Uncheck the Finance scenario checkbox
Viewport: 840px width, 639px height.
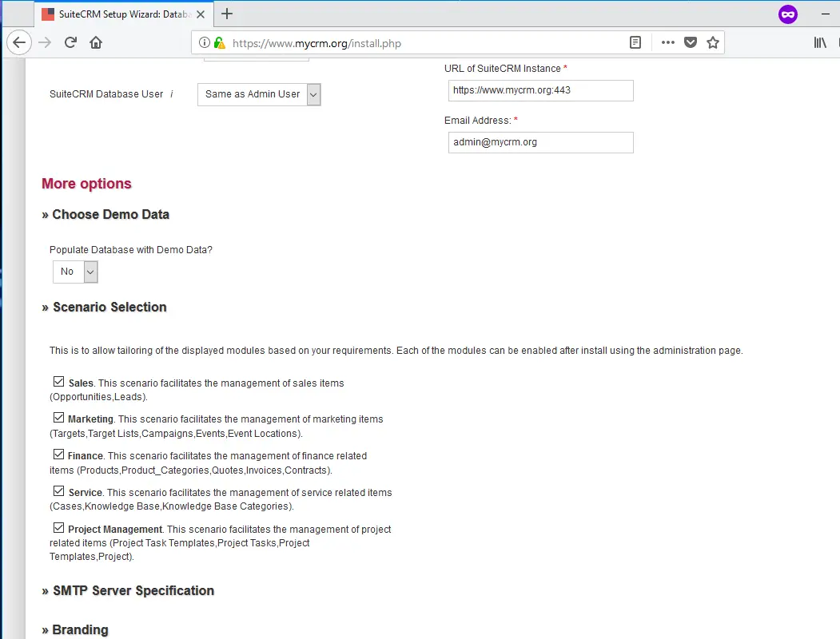(x=59, y=454)
